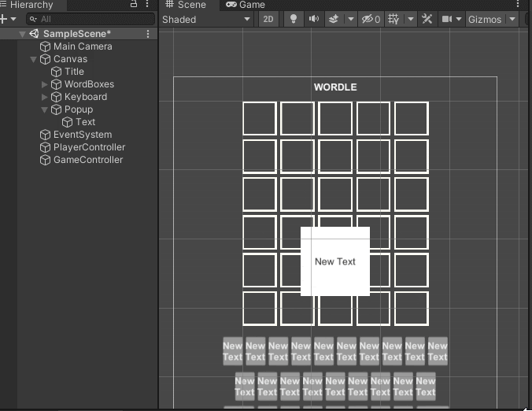Viewport: 532px width, 411px height.
Task: Select Title object in Hierarchy
Action: coord(74,72)
